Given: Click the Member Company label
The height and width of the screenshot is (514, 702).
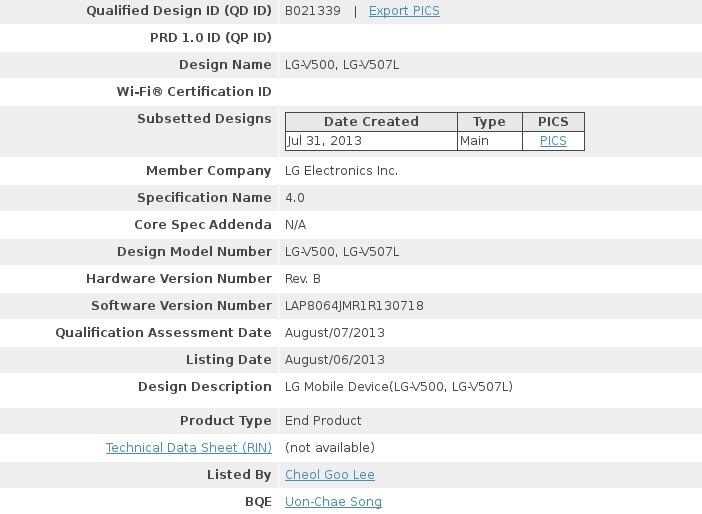Looking at the screenshot, I should (x=209, y=171).
